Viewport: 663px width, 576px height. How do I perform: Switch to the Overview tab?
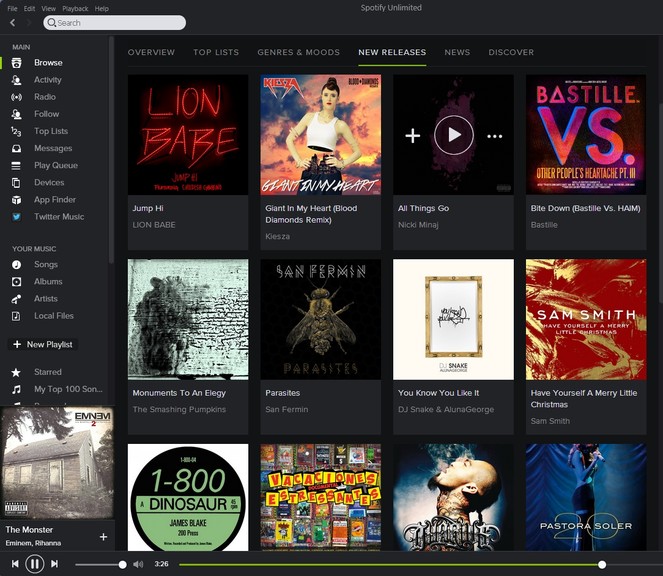pyautogui.click(x=151, y=52)
